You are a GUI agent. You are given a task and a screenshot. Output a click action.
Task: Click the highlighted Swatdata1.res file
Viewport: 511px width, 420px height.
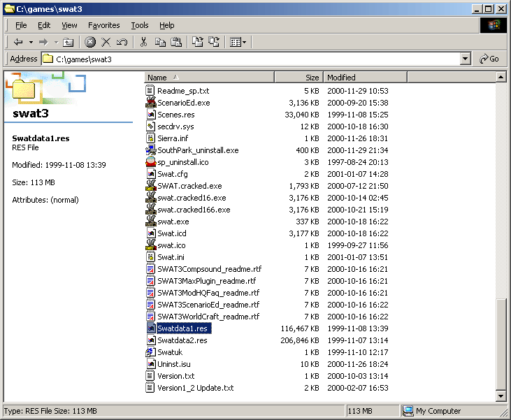pyautogui.click(x=184, y=328)
